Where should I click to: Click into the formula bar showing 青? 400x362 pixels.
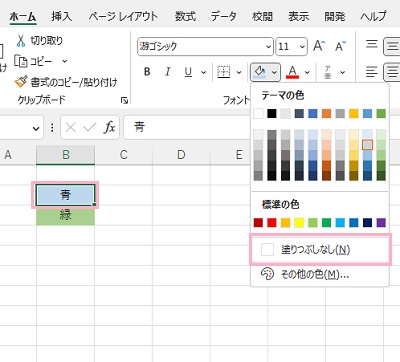pyautogui.click(x=187, y=127)
